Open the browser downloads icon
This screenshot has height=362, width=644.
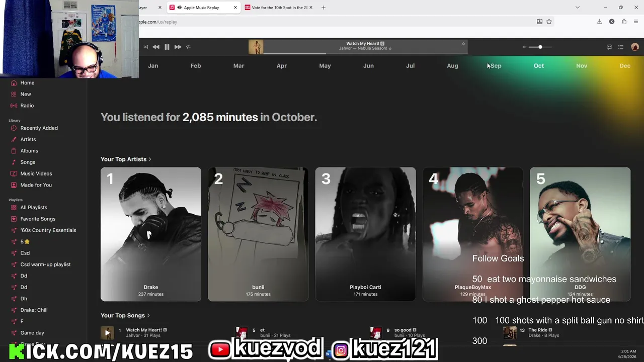[600, 22]
